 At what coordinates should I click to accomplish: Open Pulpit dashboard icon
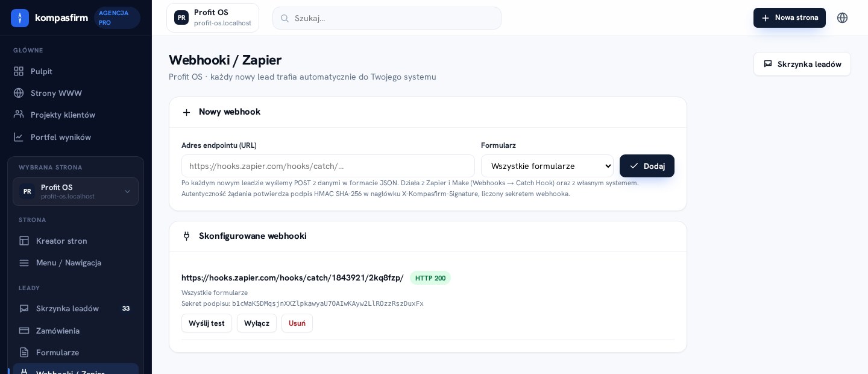pyautogui.click(x=19, y=71)
